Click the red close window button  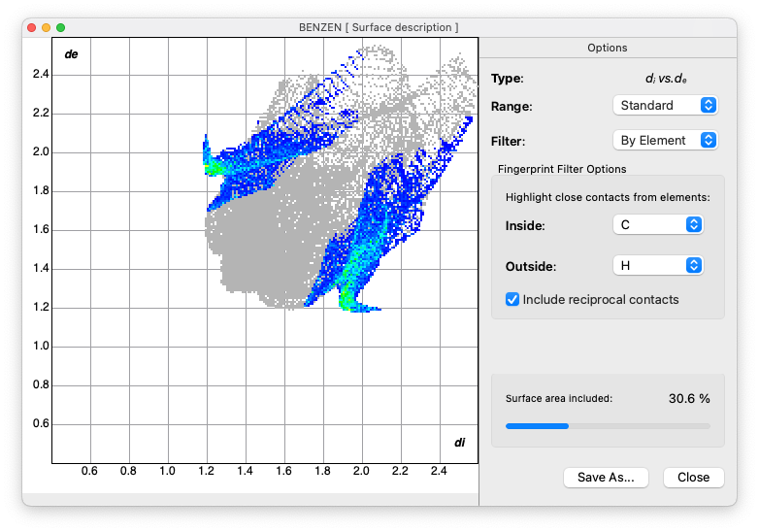(x=31, y=27)
